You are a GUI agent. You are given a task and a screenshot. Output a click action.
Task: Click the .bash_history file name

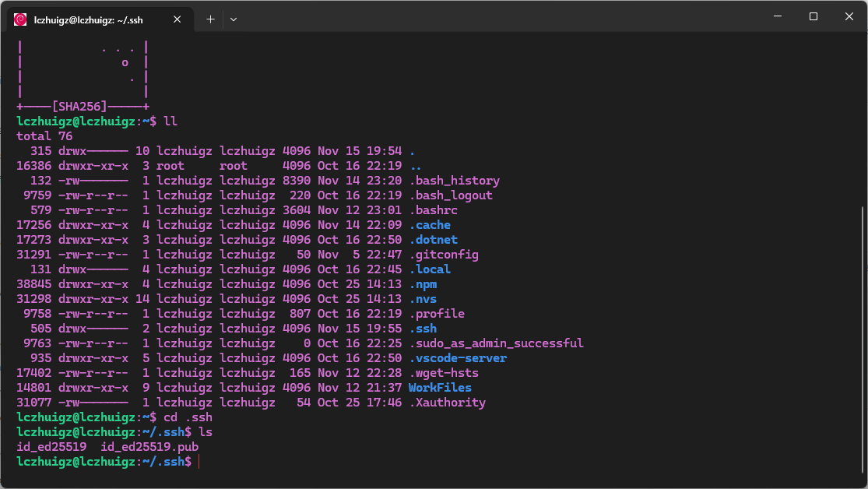[454, 181]
